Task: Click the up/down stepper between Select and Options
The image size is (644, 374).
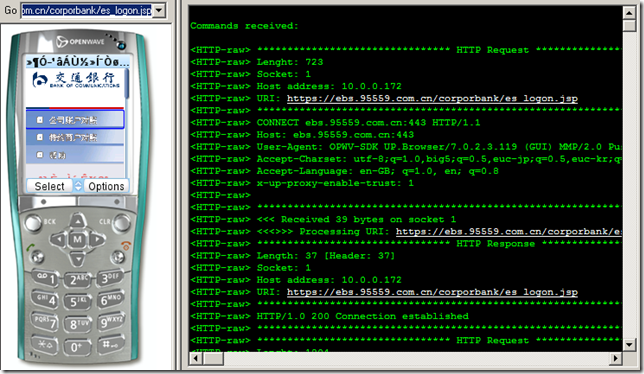Action: [78, 186]
